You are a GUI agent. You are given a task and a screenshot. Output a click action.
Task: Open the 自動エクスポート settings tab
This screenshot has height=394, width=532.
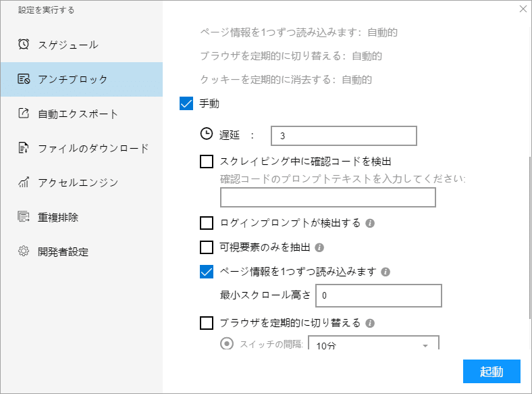tap(82, 114)
